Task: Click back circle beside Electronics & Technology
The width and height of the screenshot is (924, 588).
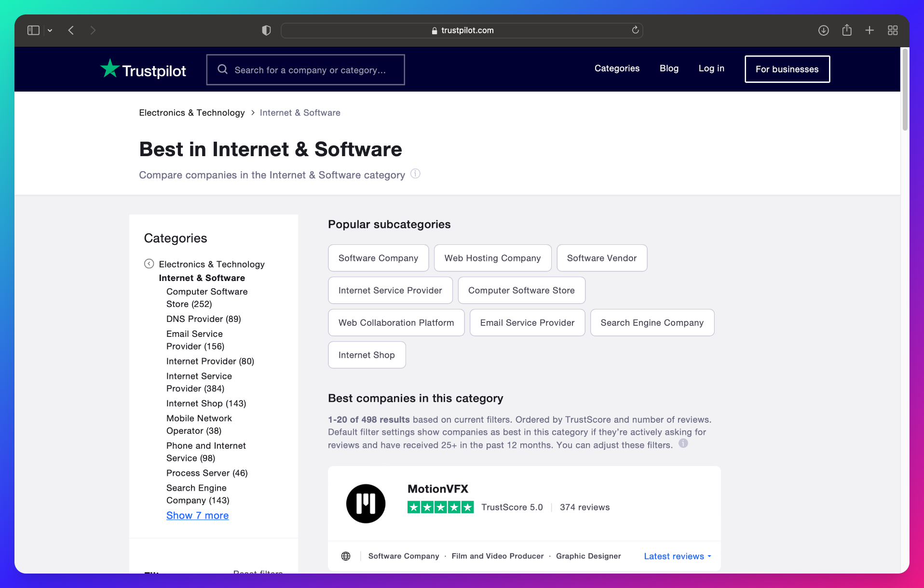Action: (x=149, y=264)
